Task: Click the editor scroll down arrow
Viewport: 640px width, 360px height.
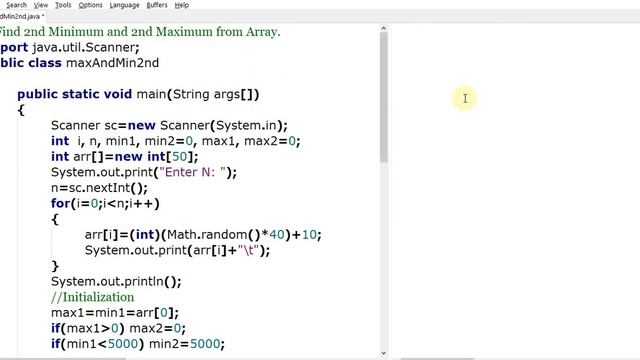Action: [383, 353]
